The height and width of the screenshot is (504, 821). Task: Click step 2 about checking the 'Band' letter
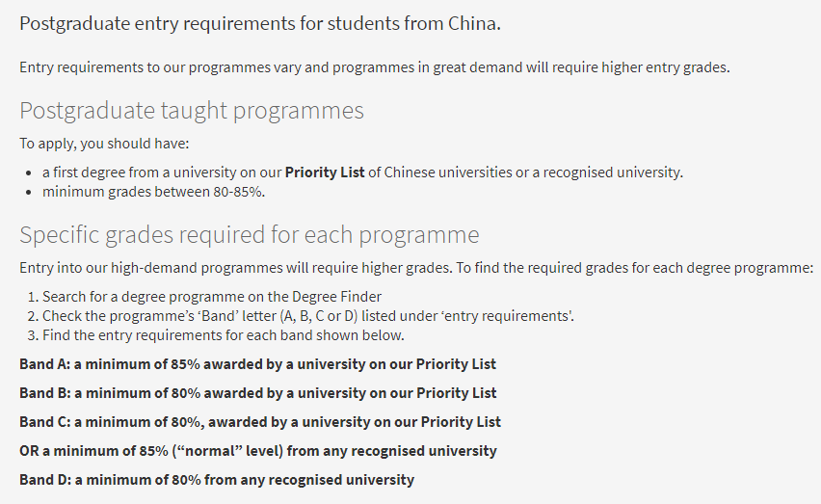point(308,316)
